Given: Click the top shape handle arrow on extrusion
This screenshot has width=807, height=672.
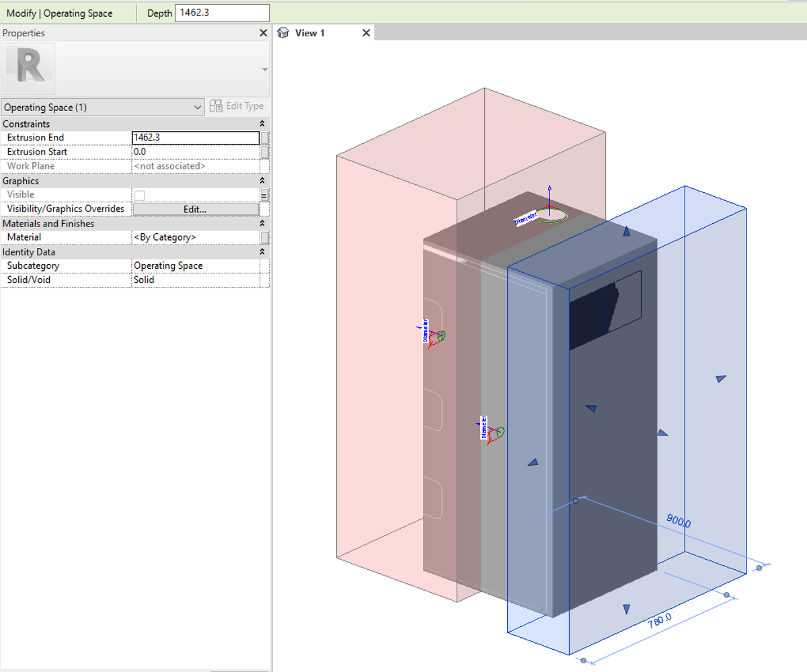Looking at the screenshot, I should click(x=626, y=231).
